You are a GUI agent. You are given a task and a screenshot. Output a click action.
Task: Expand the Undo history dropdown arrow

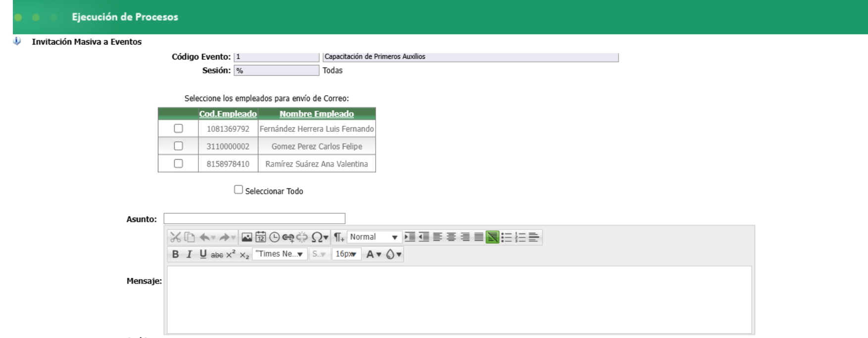[x=213, y=238]
